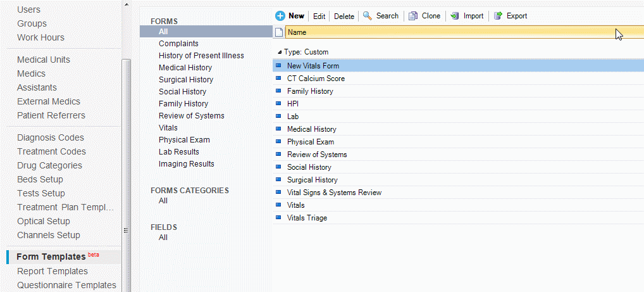Click the blue plus New icon
Viewport: 644px width, 292px height.
[280, 16]
